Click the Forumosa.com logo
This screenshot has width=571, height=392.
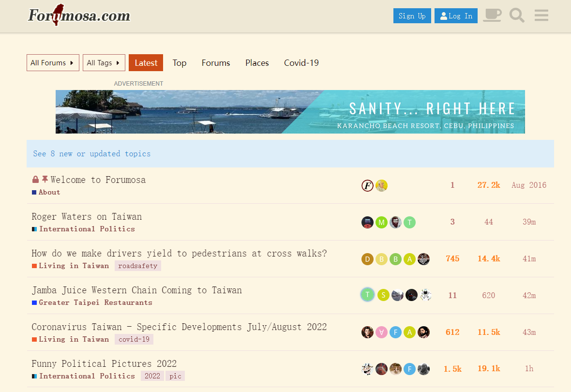pyautogui.click(x=79, y=15)
